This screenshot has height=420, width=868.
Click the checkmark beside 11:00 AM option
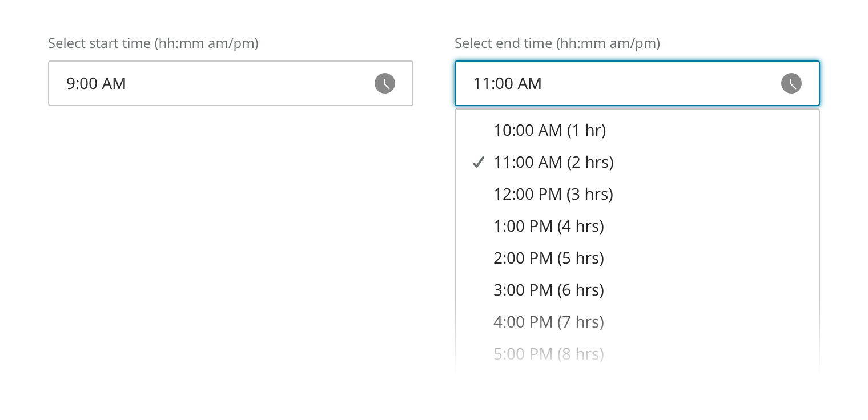479,163
